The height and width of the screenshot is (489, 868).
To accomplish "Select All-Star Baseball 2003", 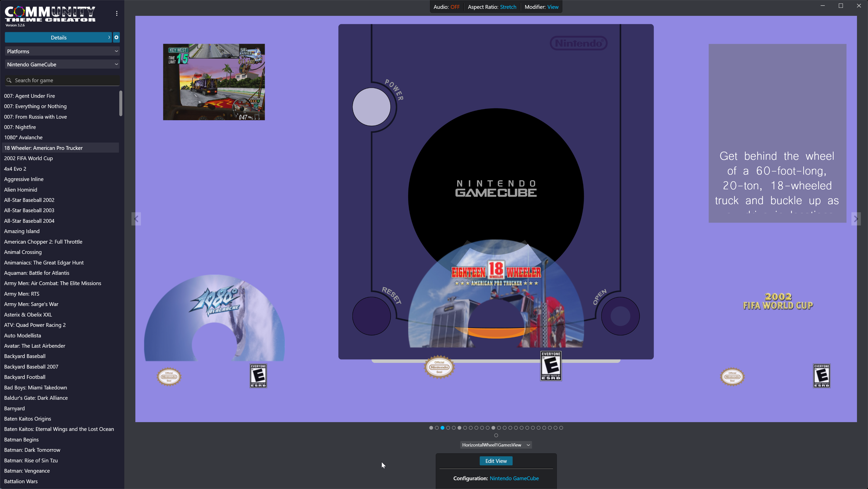I will point(61,210).
